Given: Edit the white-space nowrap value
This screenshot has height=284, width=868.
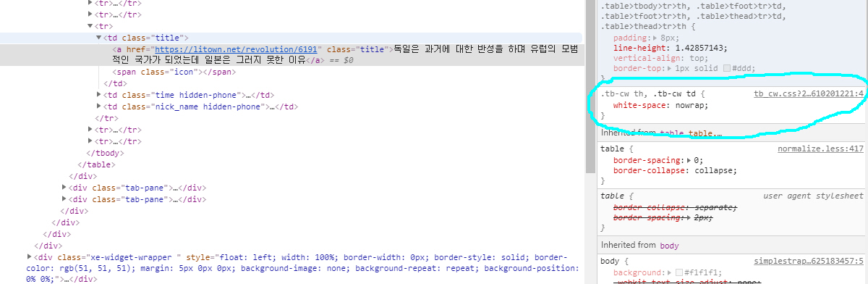Looking at the screenshot, I should pyautogui.click(x=690, y=105).
